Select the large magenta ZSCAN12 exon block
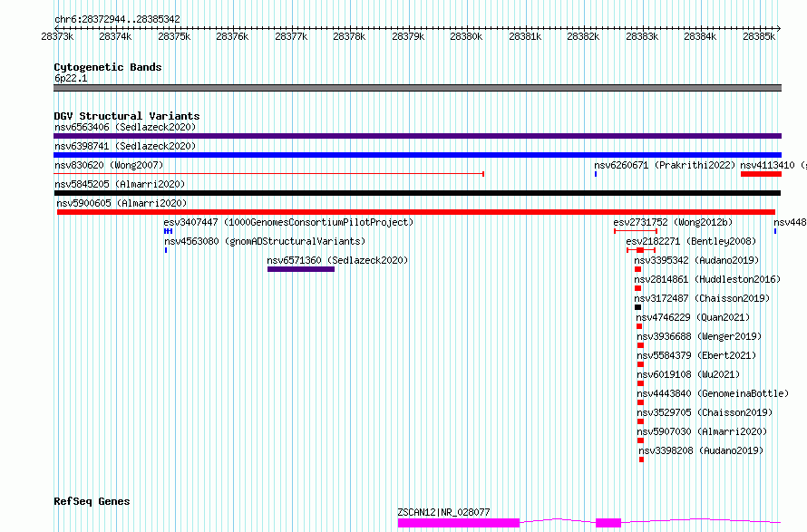807x532 pixels. coord(459,523)
